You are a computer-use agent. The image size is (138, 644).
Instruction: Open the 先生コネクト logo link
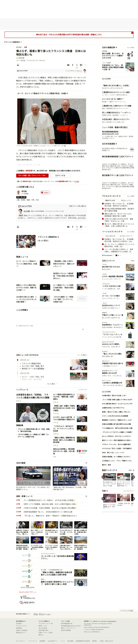(28, 603)
